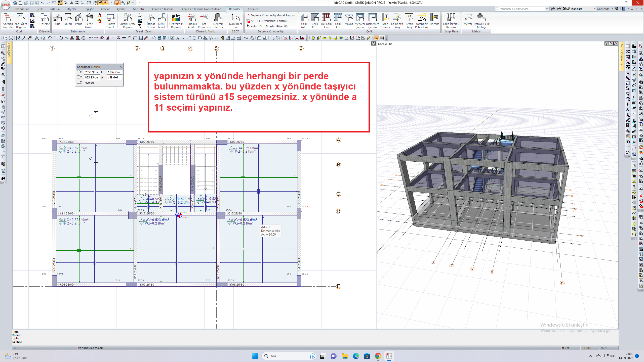Click the tf / m units in status bar

click(566, 348)
